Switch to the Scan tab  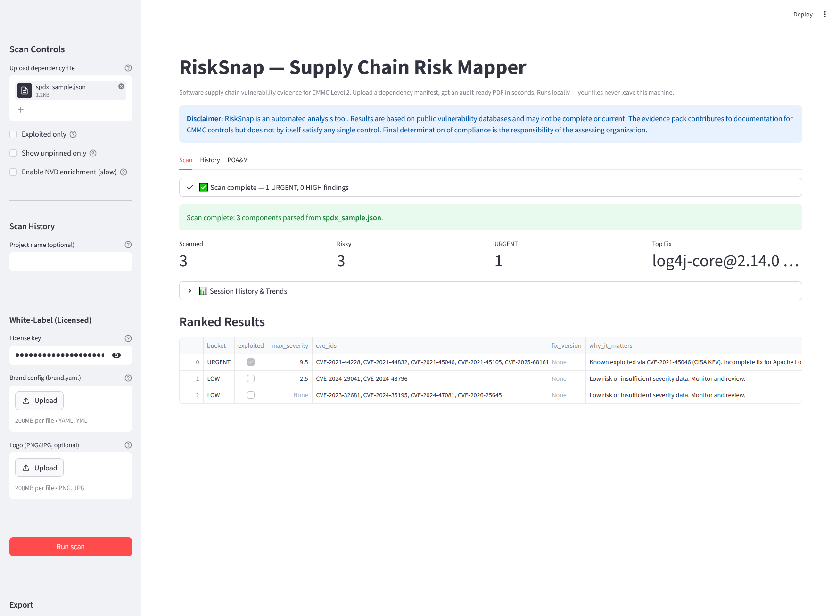point(186,160)
